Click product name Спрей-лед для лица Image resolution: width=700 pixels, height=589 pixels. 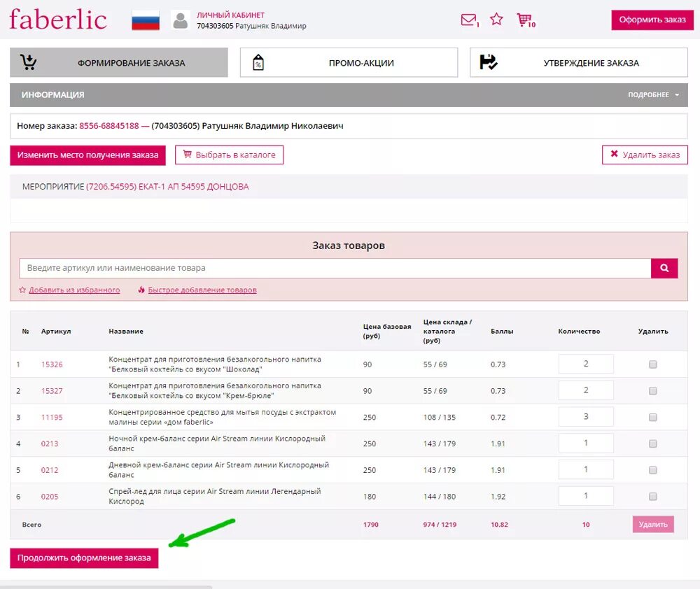coord(215,496)
